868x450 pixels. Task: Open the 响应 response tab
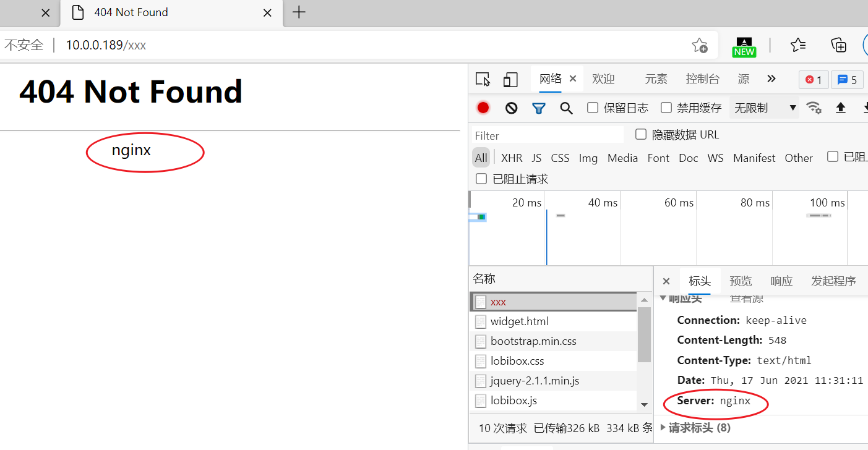pos(781,281)
